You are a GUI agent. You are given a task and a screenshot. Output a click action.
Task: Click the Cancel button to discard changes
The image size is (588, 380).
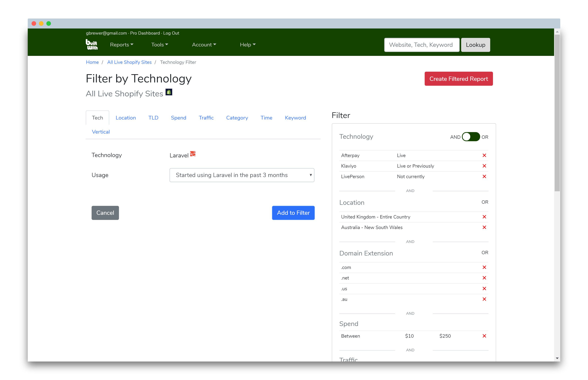tap(105, 213)
